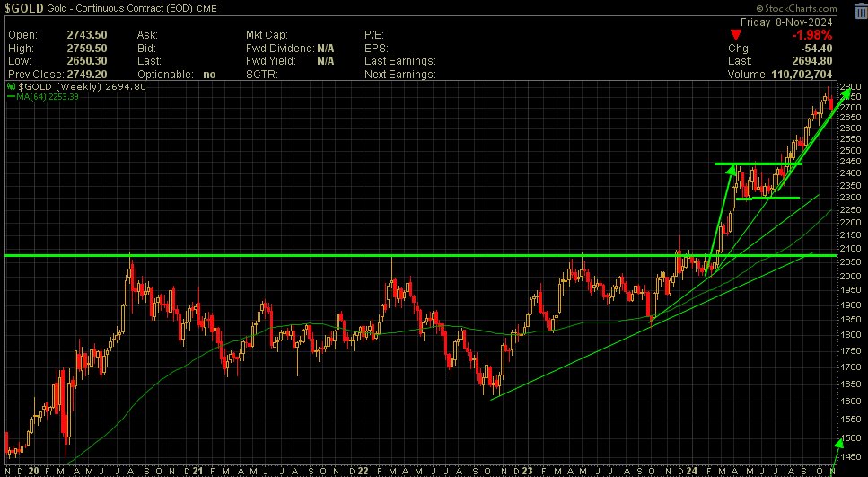Click the year '20' on the time axis
This screenshot has height=477, width=868.
[x=34, y=472]
